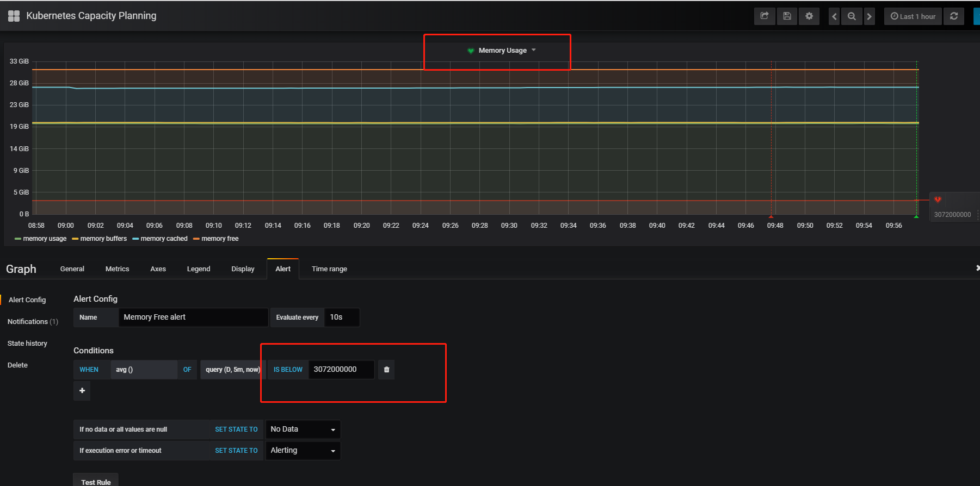Viewport: 980px width, 486px height.
Task: Click the Test Rule button
Action: [x=96, y=481]
